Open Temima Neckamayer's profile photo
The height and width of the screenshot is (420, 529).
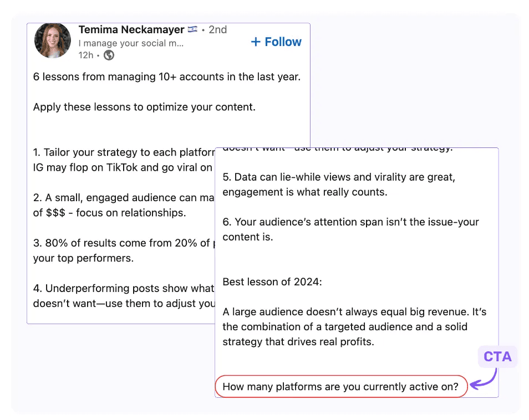[53, 41]
